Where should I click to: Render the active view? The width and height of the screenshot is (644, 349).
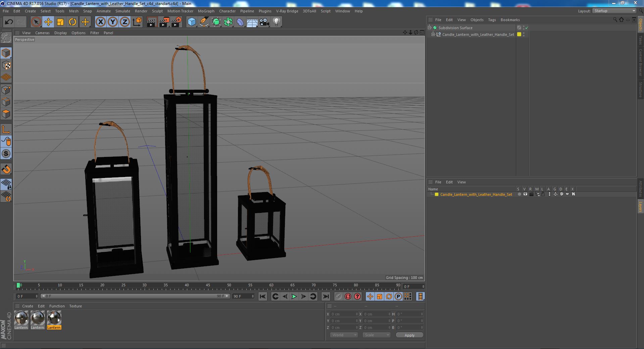tap(152, 22)
